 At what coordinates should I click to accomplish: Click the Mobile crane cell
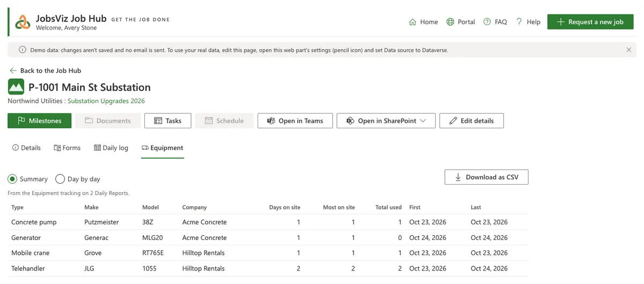30,253
